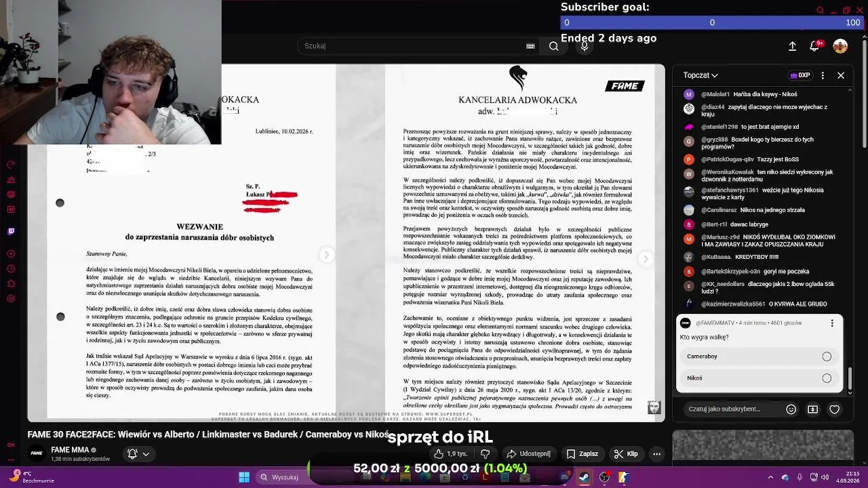Image resolution: width=868 pixels, height=488 pixels.
Task: Open the FAME MMA channel name link
Action: [70, 450]
